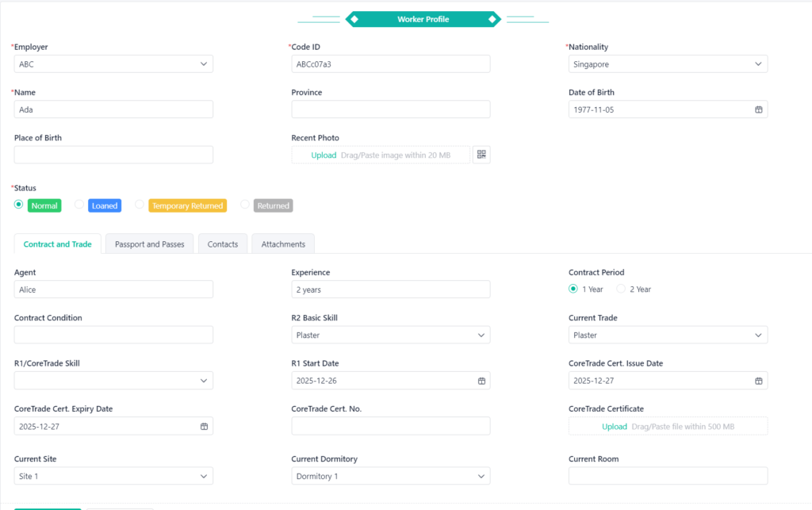Select the 2 Year contract period
Viewport: 812px width, 510px height.
point(621,290)
